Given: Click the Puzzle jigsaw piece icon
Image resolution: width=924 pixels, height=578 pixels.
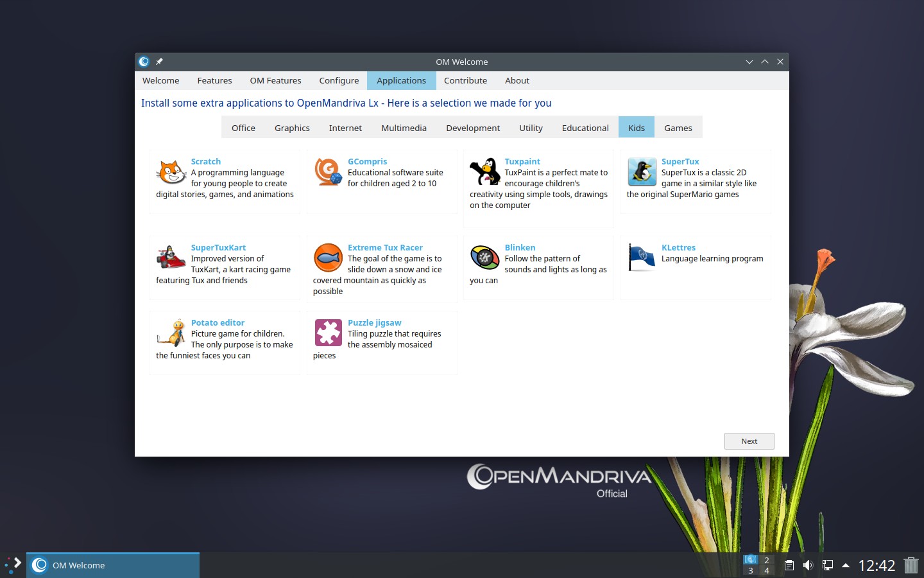Looking at the screenshot, I should pos(329,333).
